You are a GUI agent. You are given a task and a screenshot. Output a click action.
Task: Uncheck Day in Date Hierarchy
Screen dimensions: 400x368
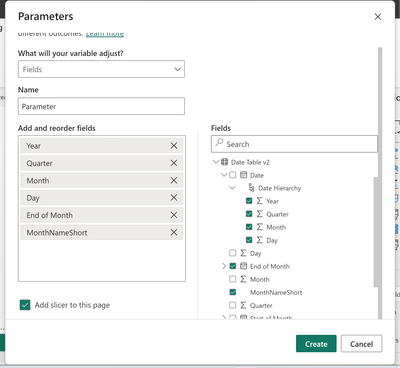(249, 240)
